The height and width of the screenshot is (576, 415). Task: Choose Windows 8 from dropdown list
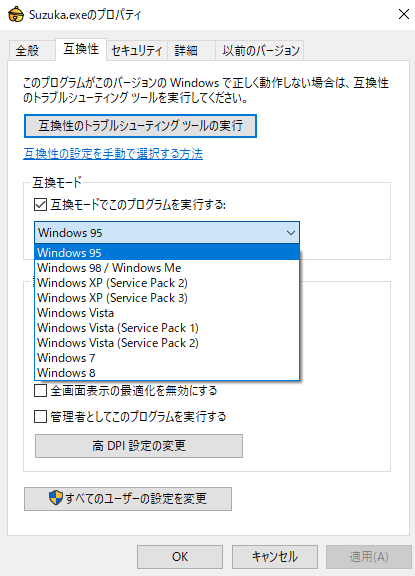coord(167,373)
